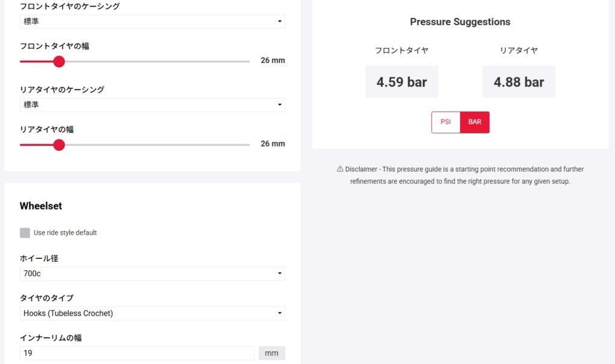Image resolution: width=615 pixels, height=364 pixels.
Task: Click the Wheelset section heading
Action: (41, 206)
